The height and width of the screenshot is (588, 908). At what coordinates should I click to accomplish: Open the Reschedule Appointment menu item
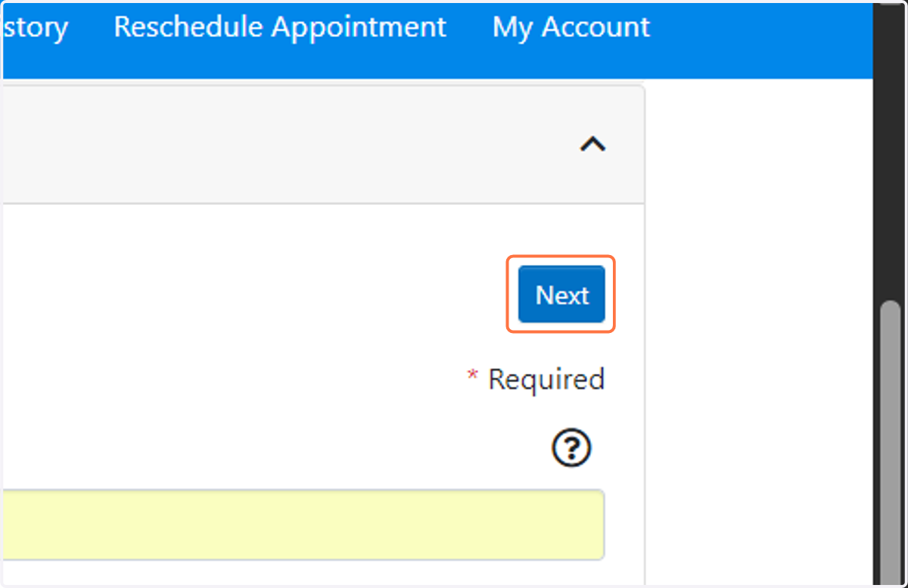pos(280,27)
